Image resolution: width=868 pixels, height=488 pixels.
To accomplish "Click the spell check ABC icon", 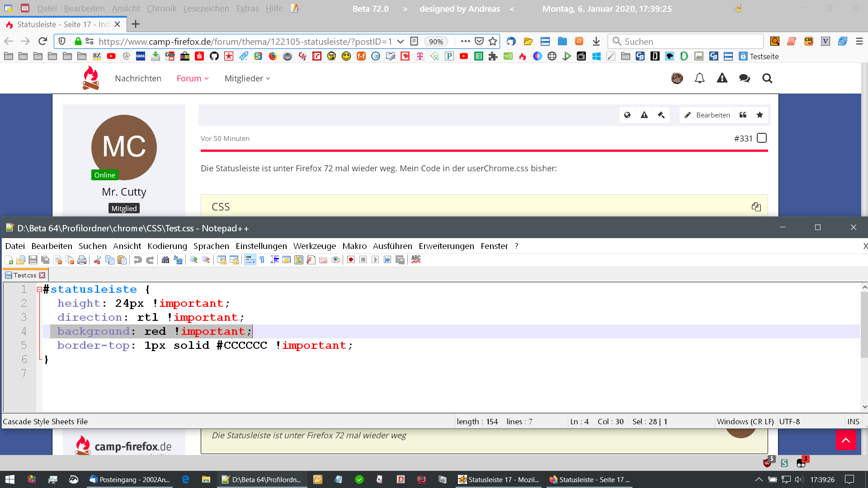I will tap(416, 259).
